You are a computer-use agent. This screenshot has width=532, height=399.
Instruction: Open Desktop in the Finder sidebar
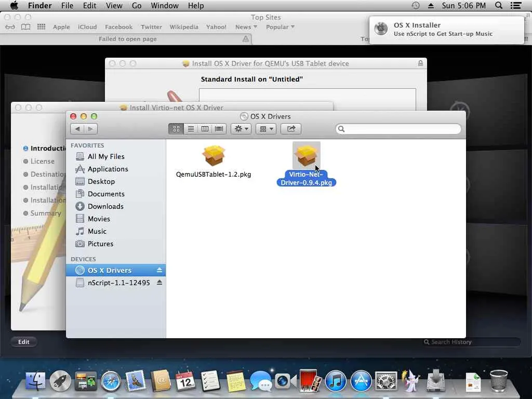116,181
